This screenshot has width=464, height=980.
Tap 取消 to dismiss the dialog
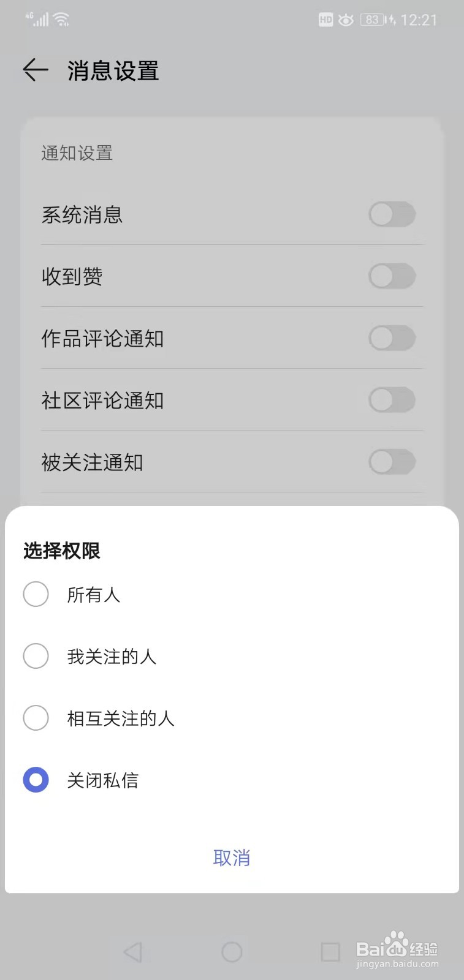coord(232,858)
